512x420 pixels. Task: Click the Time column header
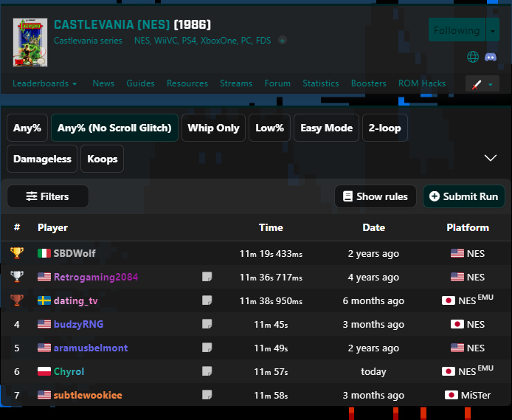[x=271, y=227]
